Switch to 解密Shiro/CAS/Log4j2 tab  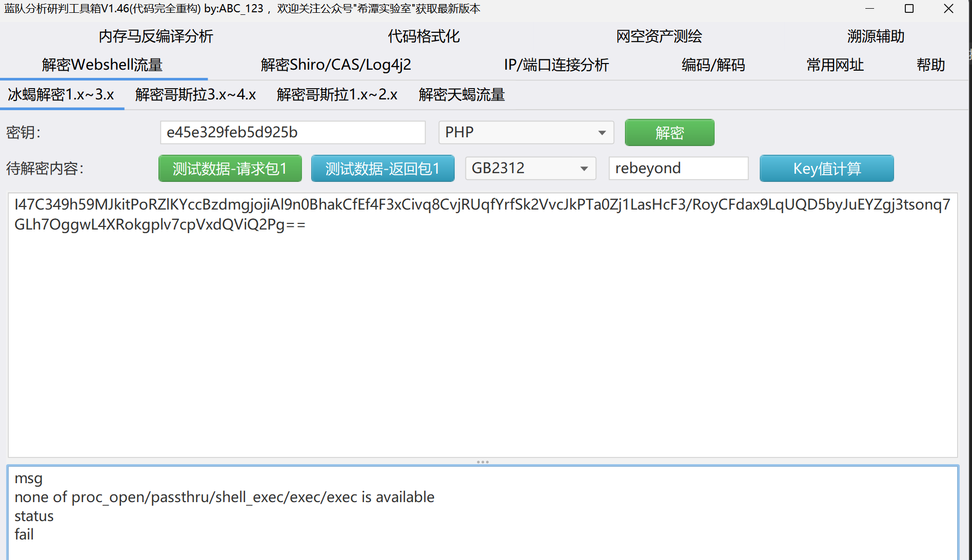336,65
